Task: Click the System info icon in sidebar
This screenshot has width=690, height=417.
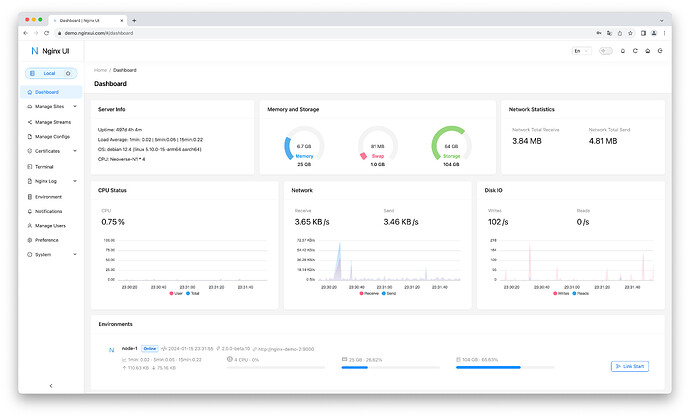Action: [30, 254]
